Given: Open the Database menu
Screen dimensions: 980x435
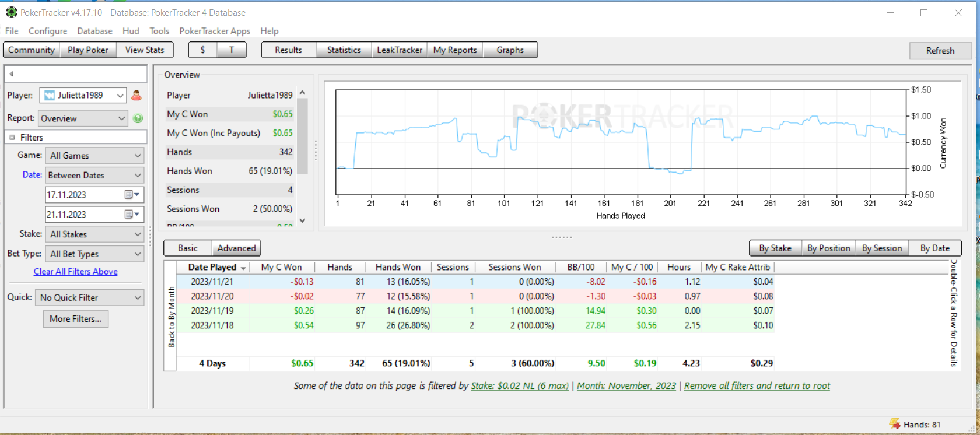Looking at the screenshot, I should pyautogui.click(x=94, y=31).
